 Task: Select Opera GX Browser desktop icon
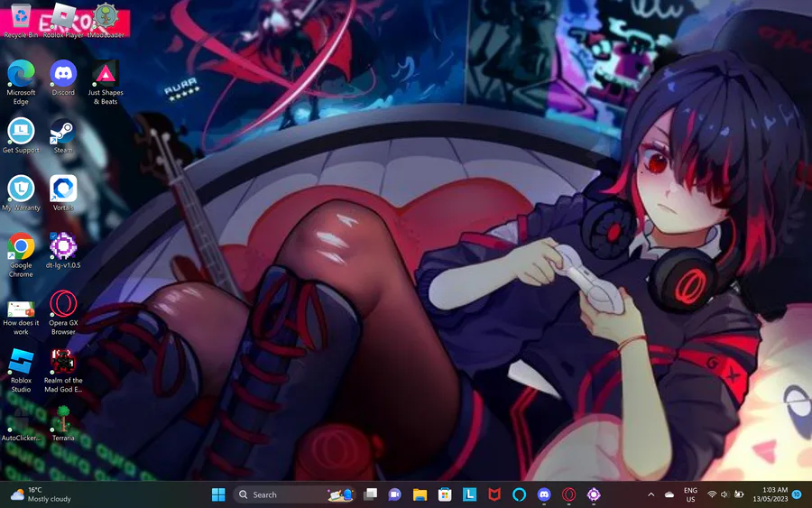[x=63, y=313]
